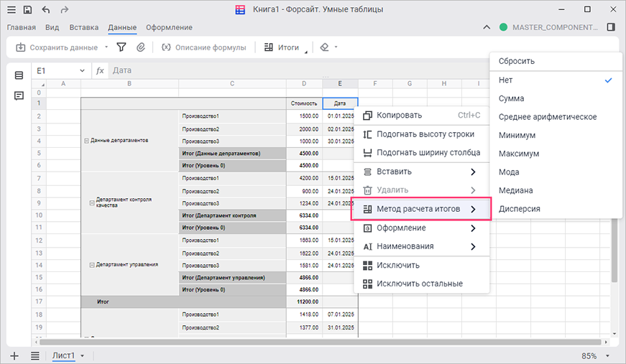
Task: Collapse the ribbon with the chevron-up icon
Action: pyautogui.click(x=487, y=27)
